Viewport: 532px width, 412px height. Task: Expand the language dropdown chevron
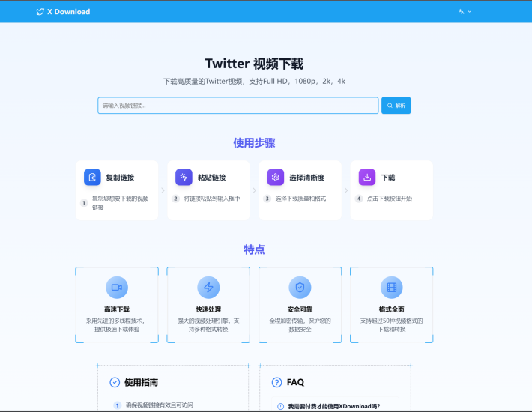[x=470, y=11]
